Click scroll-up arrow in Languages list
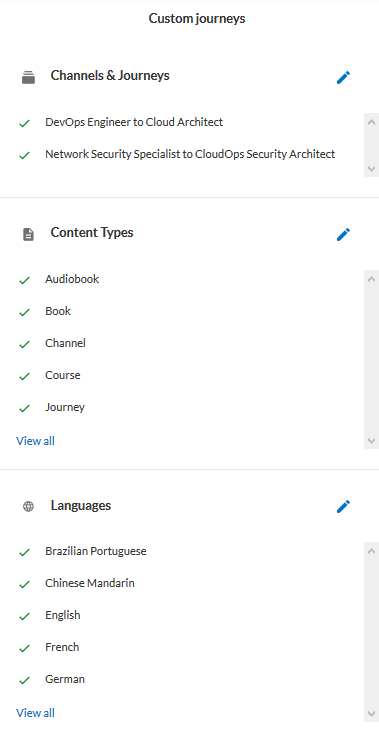The width and height of the screenshot is (379, 741). point(371,551)
